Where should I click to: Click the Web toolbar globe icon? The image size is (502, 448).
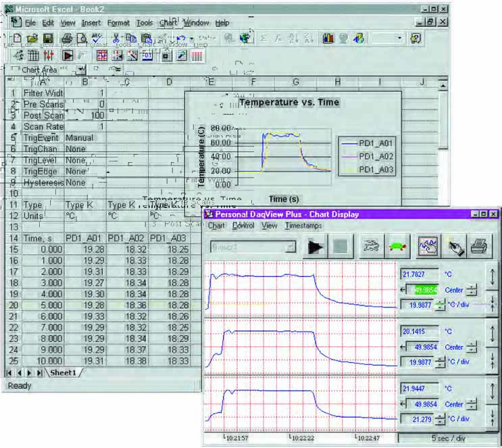click(x=245, y=39)
